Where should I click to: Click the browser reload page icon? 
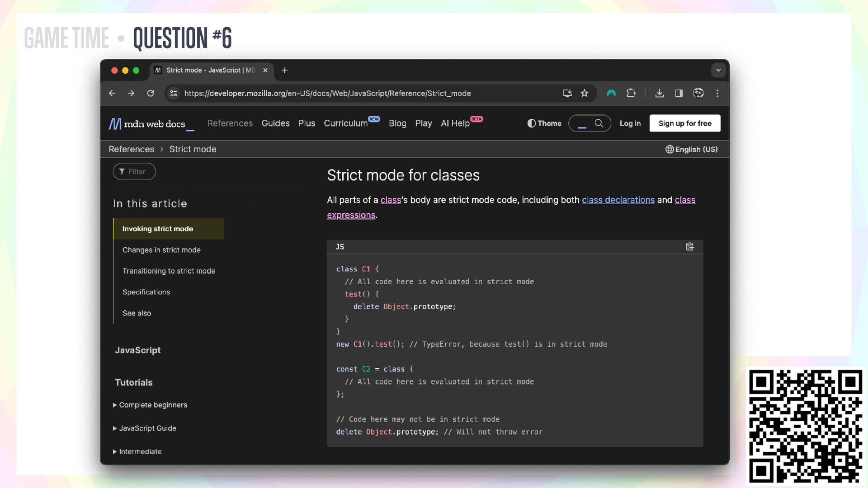coord(151,93)
